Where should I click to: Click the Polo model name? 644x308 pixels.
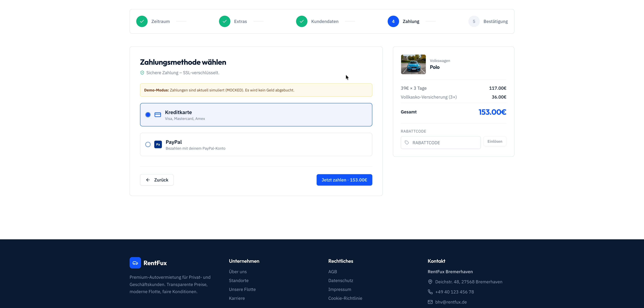pos(435,67)
